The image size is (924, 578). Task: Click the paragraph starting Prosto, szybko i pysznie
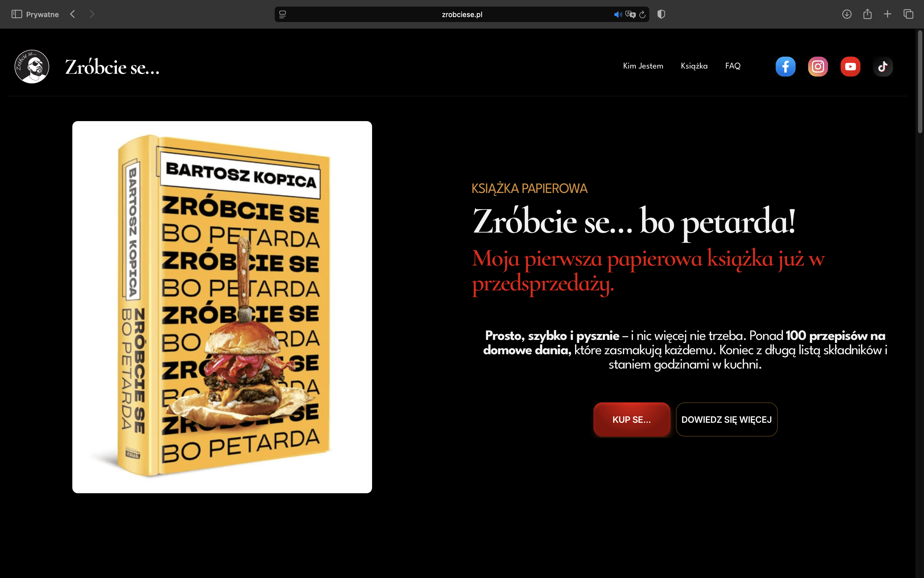(685, 350)
